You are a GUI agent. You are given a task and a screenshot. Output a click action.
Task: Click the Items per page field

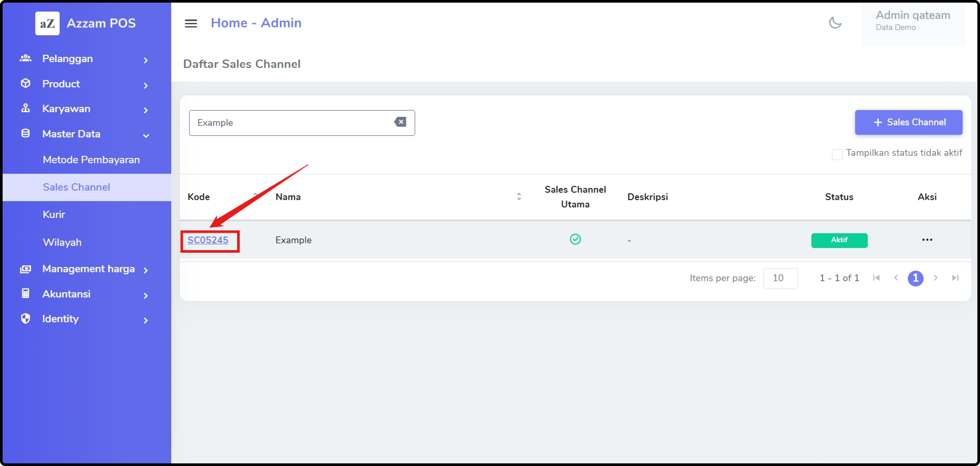click(780, 278)
